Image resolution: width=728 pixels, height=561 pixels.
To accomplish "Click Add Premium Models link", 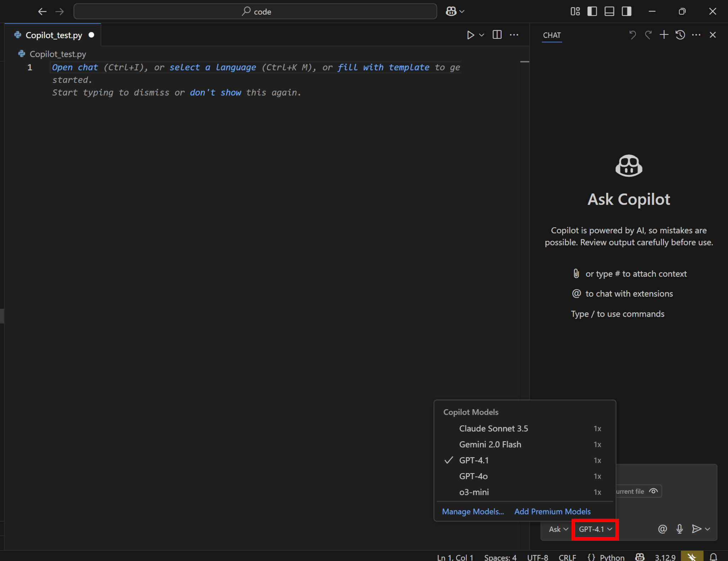I will click(x=552, y=512).
